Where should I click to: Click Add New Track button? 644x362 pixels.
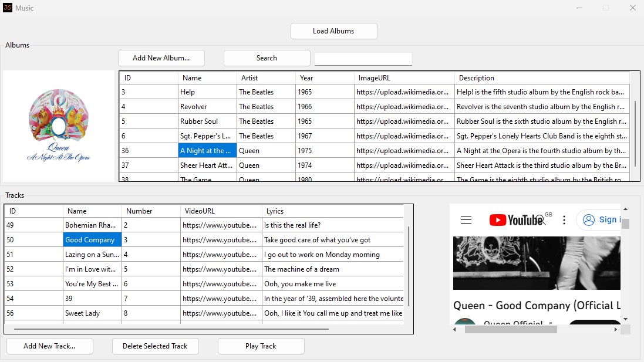49,346
